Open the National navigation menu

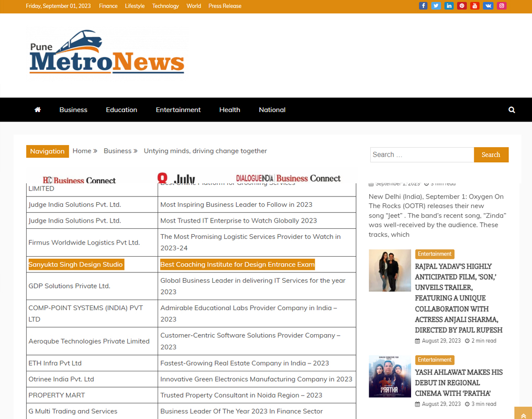(272, 110)
